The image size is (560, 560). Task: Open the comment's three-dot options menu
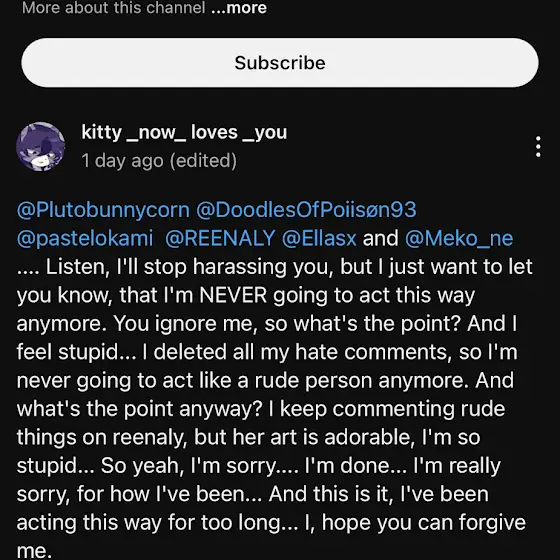click(538, 146)
